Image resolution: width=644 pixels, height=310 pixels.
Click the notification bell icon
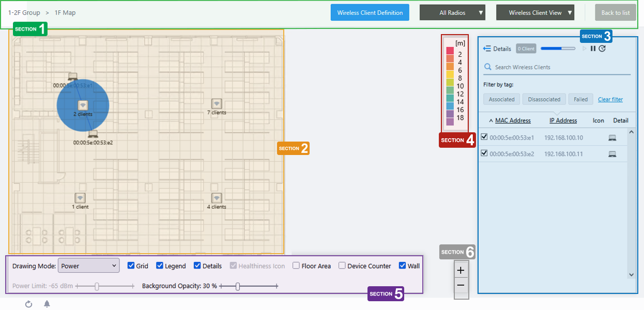point(47,304)
